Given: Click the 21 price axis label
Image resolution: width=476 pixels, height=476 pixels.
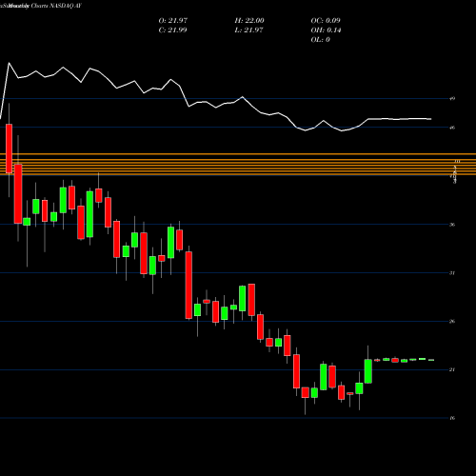Looking at the screenshot, I should pyautogui.click(x=452, y=369).
